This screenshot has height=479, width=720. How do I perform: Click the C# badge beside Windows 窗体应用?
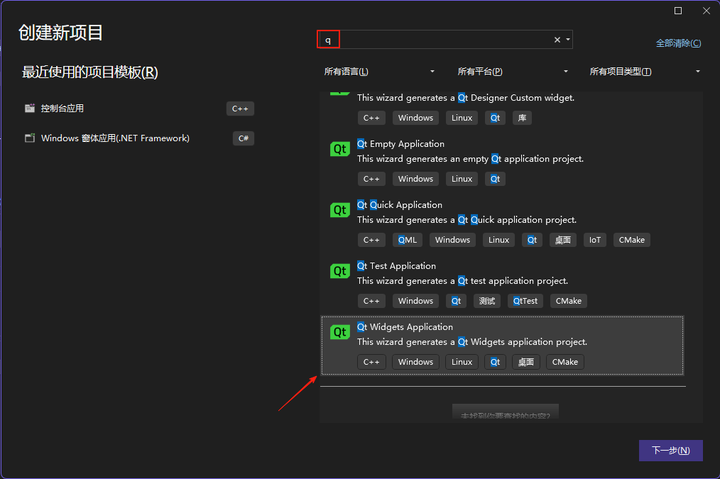click(243, 138)
